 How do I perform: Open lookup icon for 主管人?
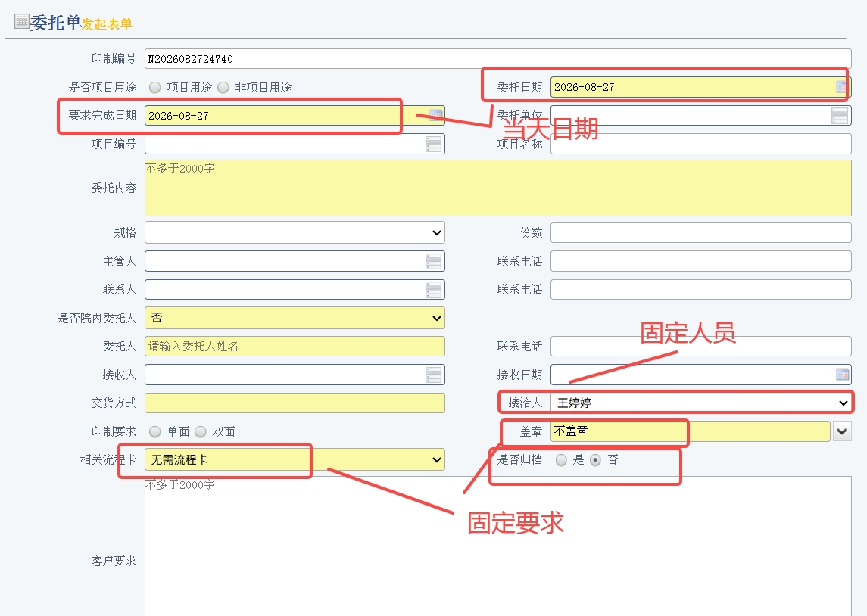pos(433,261)
